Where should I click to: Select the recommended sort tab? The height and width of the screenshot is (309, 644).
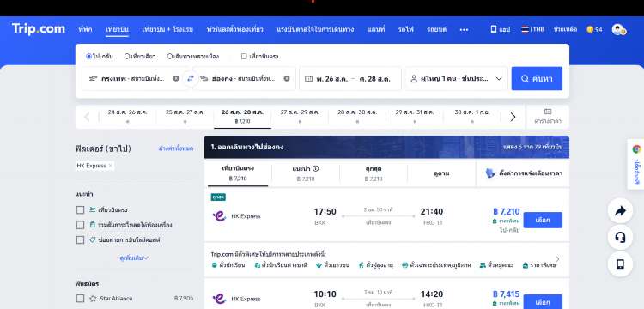tap(305, 173)
